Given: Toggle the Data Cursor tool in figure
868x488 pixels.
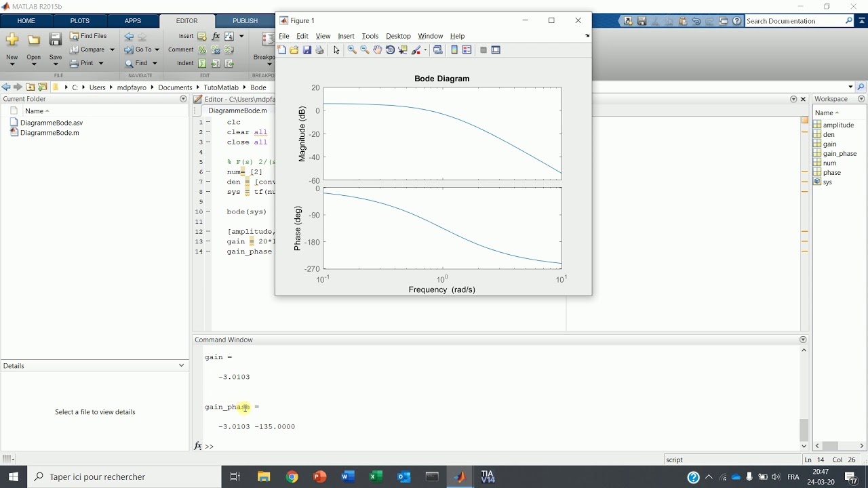Looking at the screenshot, I should (x=403, y=50).
